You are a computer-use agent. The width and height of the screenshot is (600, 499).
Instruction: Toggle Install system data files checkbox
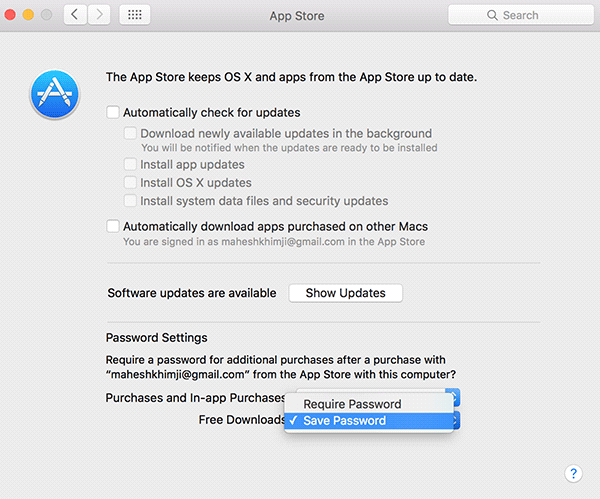pos(131,201)
